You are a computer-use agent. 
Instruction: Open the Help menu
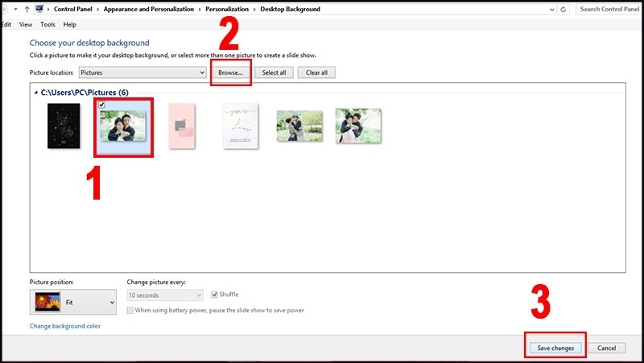click(x=70, y=24)
